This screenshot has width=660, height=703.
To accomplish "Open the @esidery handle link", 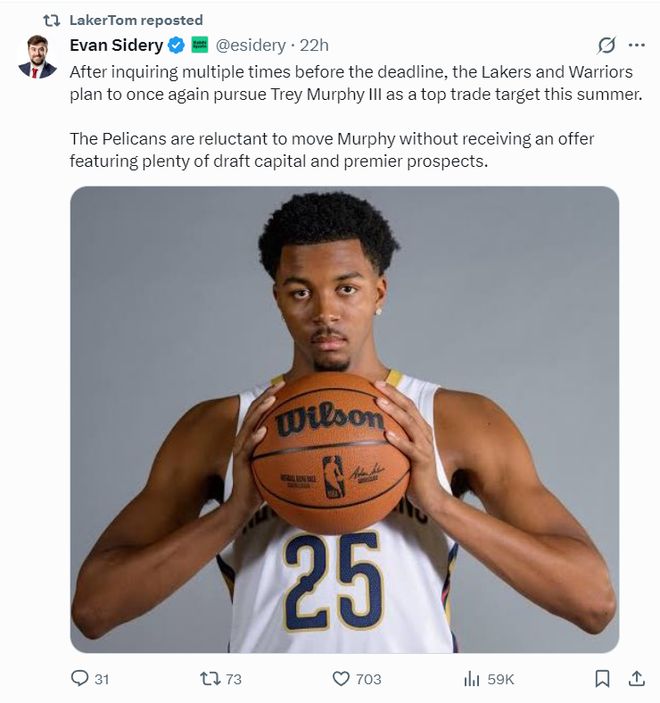I will pos(250,45).
